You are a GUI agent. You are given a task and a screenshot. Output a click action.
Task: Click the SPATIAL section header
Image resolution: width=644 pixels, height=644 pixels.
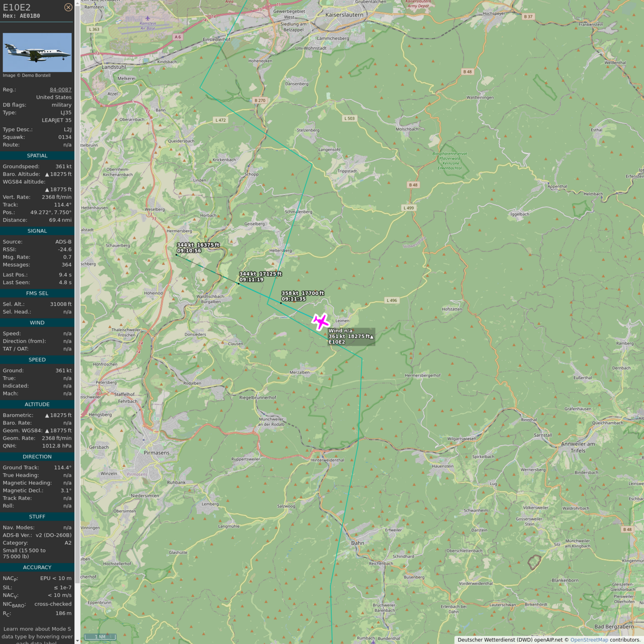(x=37, y=156)
